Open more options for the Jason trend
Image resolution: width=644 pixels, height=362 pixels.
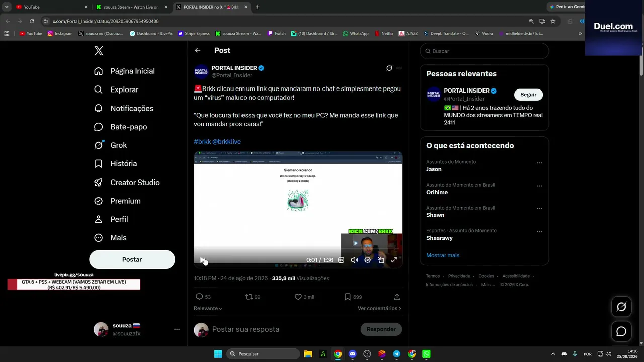pos(539,163)
